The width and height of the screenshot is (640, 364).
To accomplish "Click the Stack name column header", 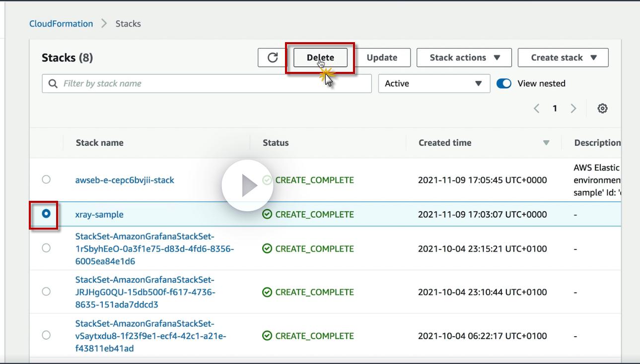I will tap(99, 143).
